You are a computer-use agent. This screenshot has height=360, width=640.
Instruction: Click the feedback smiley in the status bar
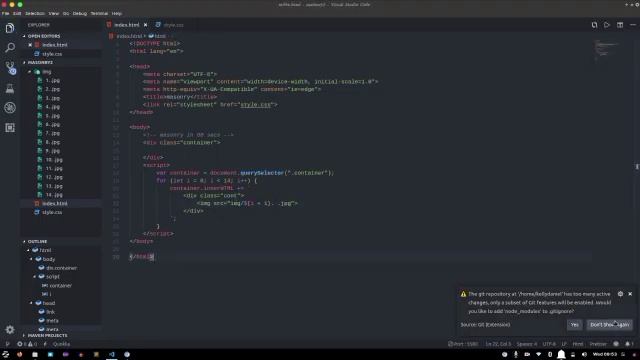[616, 344]
